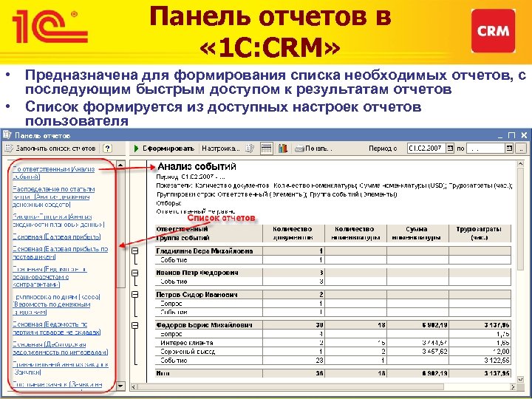The image size is (532, 399).
Task: Open Распределение по статьям затрат report link
Action: point(53,197)
